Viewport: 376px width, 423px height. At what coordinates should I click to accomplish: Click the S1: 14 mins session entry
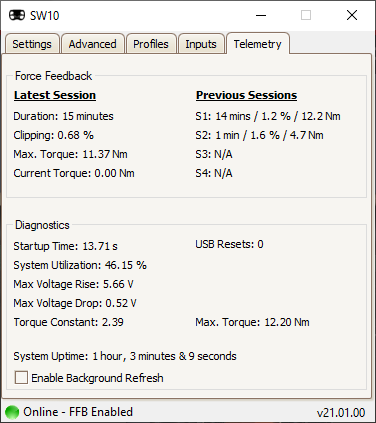[268, 116]
